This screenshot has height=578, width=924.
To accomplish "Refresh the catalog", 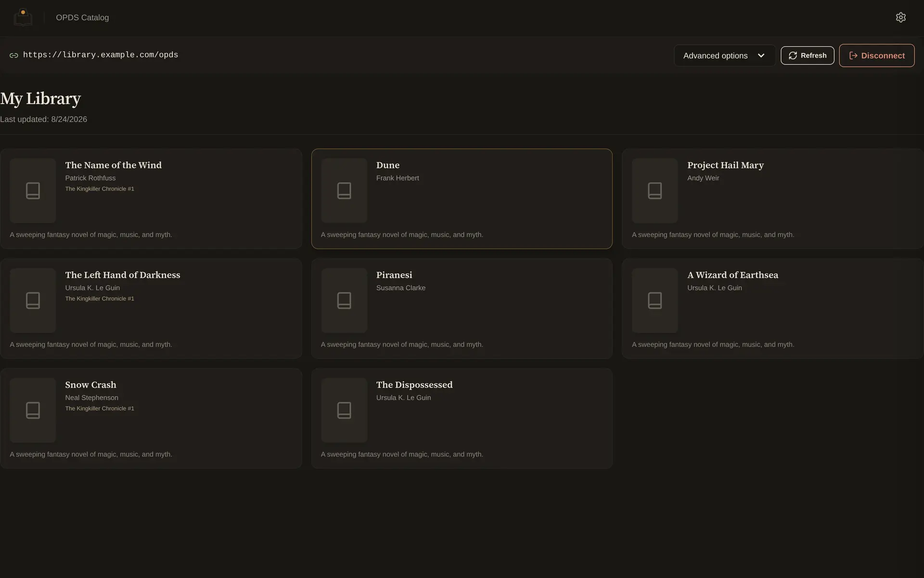I will point(807,55).
